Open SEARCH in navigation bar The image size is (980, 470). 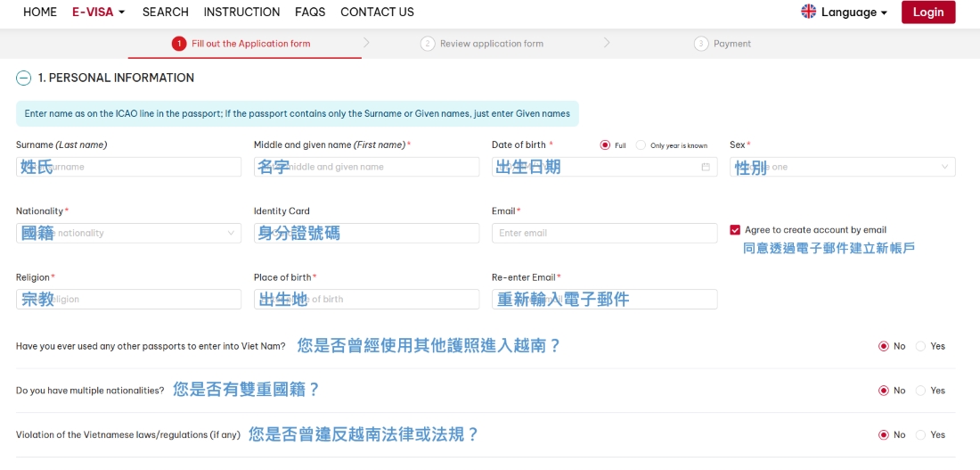pyautogui.click(x=166, y=12)
